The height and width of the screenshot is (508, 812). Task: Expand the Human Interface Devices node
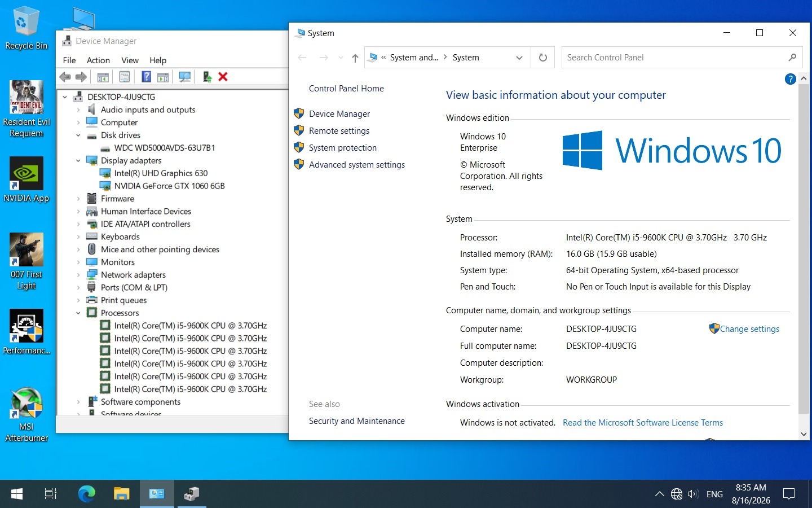(78, 212)
